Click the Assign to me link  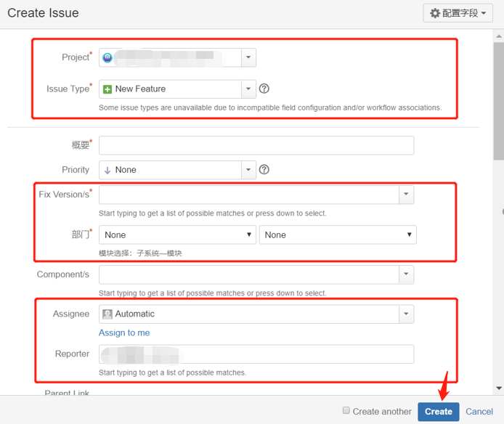pyautogui.click(x=124, y=333)
